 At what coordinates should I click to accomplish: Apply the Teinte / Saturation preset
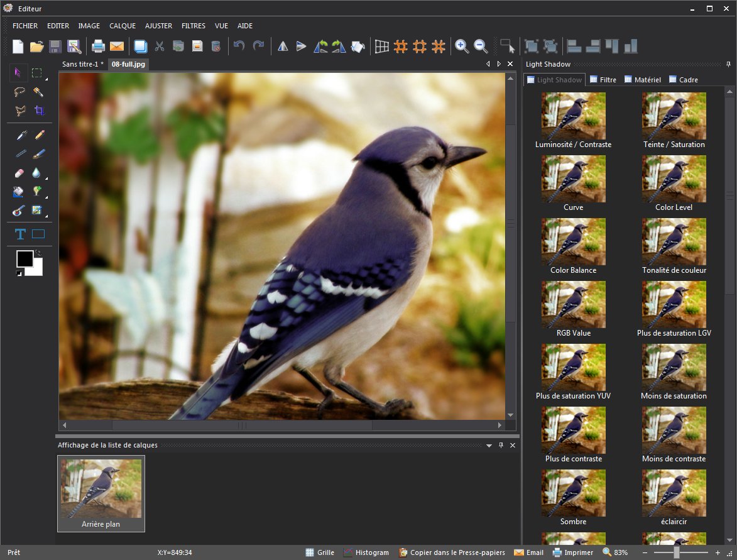(x=674, y=121)
